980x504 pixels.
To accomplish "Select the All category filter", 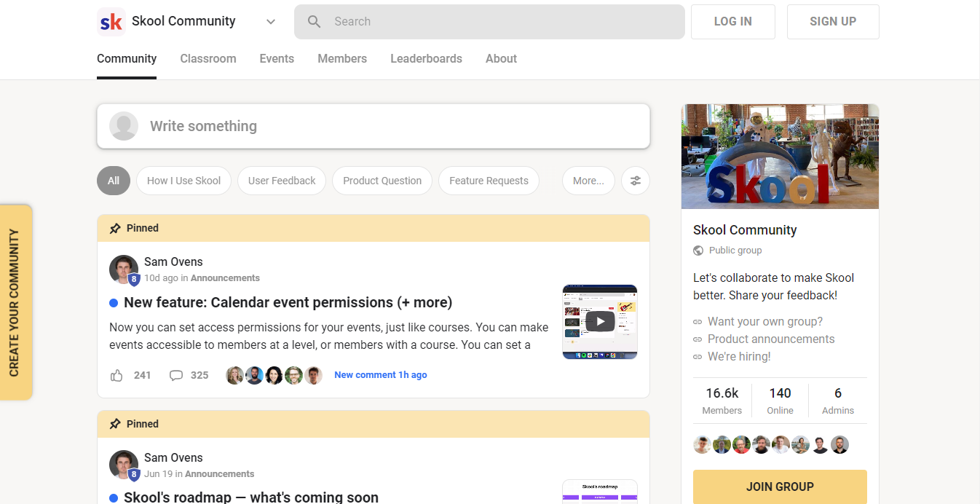I will [x=114, y=181].
